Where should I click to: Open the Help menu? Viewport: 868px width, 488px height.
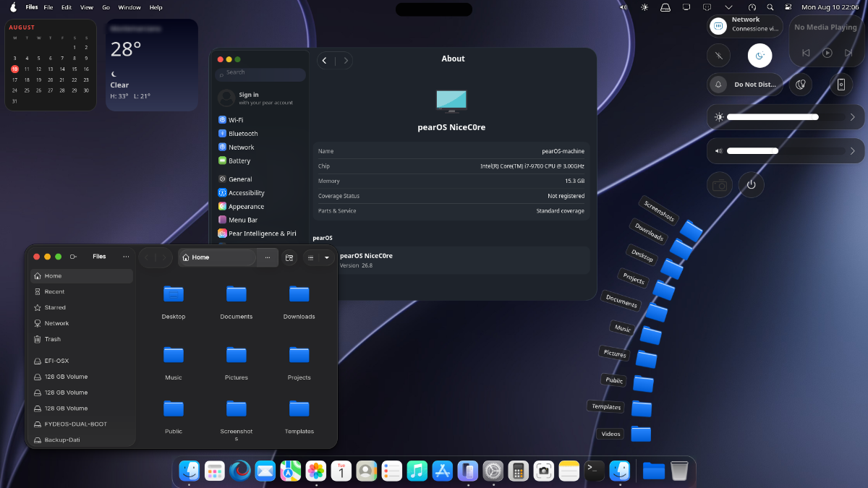(x=156, y=7)
